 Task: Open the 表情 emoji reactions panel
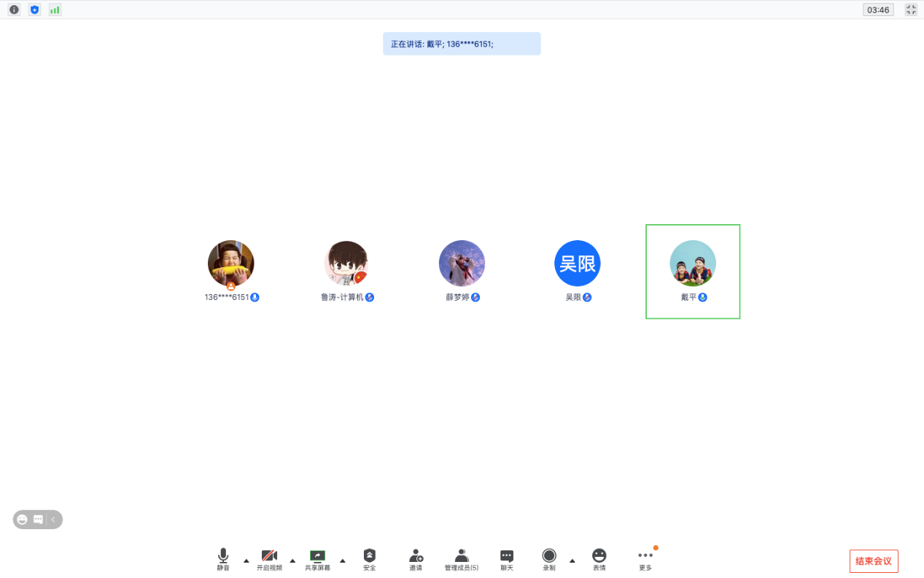pos(599,556)
